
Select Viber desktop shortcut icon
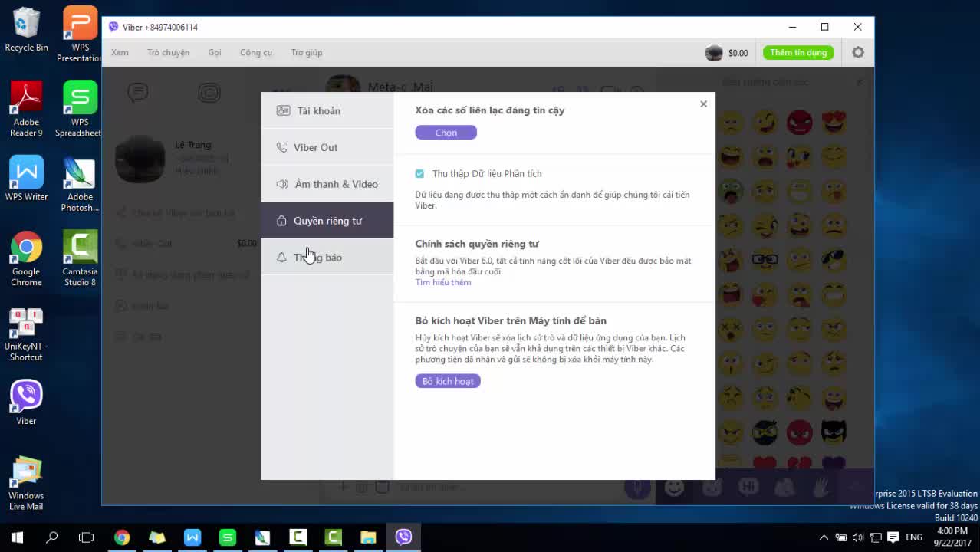click(26, 402)
